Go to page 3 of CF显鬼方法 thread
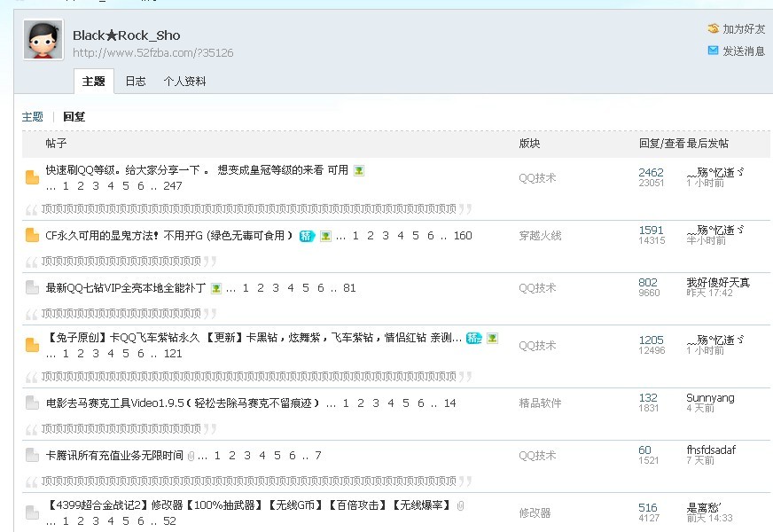The image size is (773, 532). coord(386,236)
